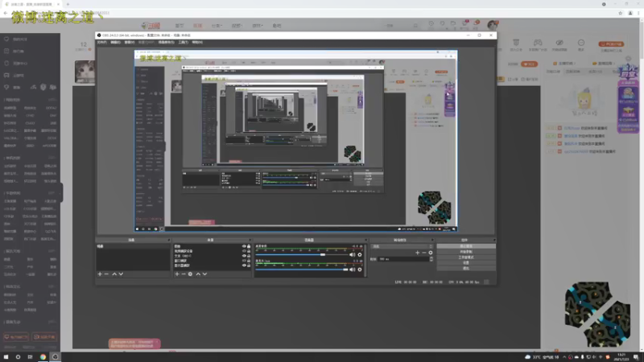Move scene up in Scenes panel
This screenshot has height=362, width=644.
[114, 274]
